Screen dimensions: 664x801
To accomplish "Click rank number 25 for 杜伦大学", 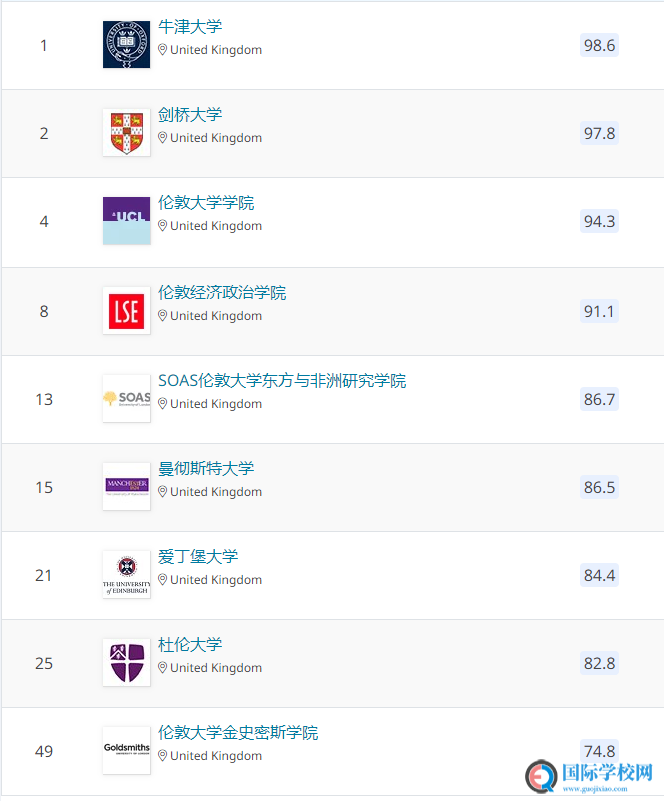I will [x=44, y=663].
